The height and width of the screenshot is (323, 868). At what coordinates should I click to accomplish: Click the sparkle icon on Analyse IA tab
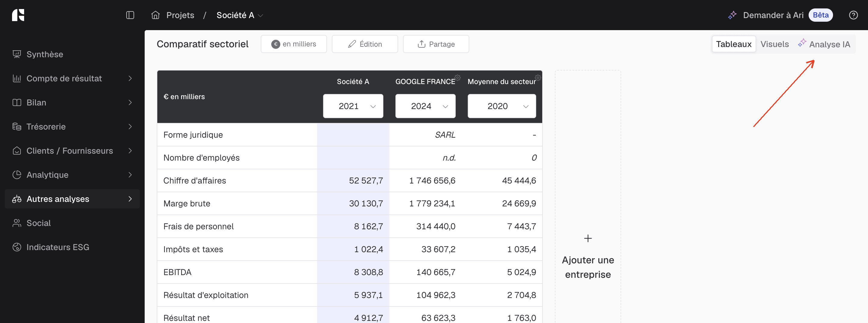[x=802, y=43]
